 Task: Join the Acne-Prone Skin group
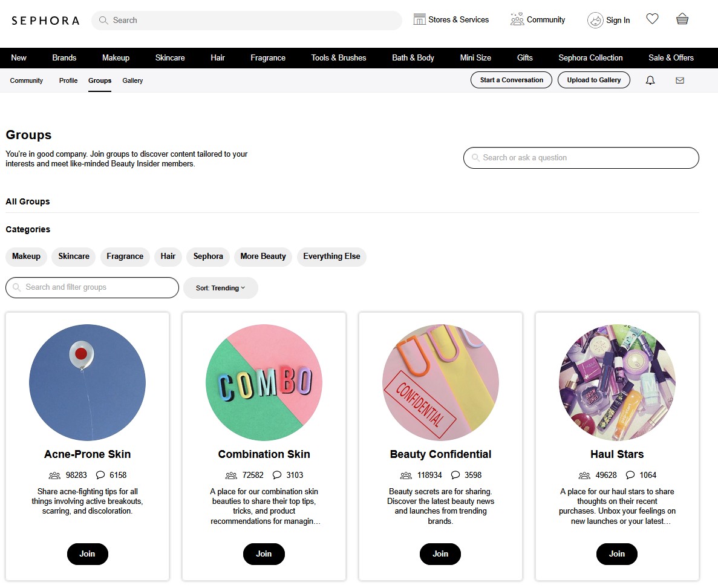[87, 554]
